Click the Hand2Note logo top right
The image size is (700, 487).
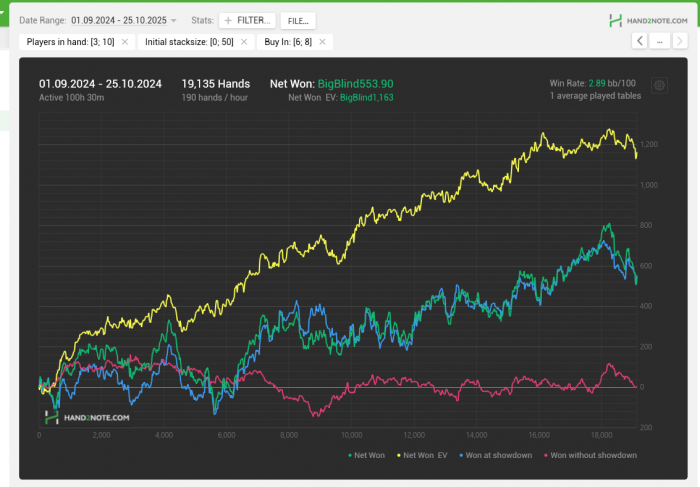[647, 20]
